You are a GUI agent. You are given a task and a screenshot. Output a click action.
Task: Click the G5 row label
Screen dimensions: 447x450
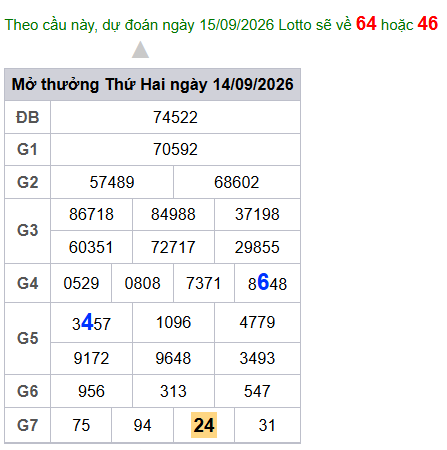pos(28,338)
